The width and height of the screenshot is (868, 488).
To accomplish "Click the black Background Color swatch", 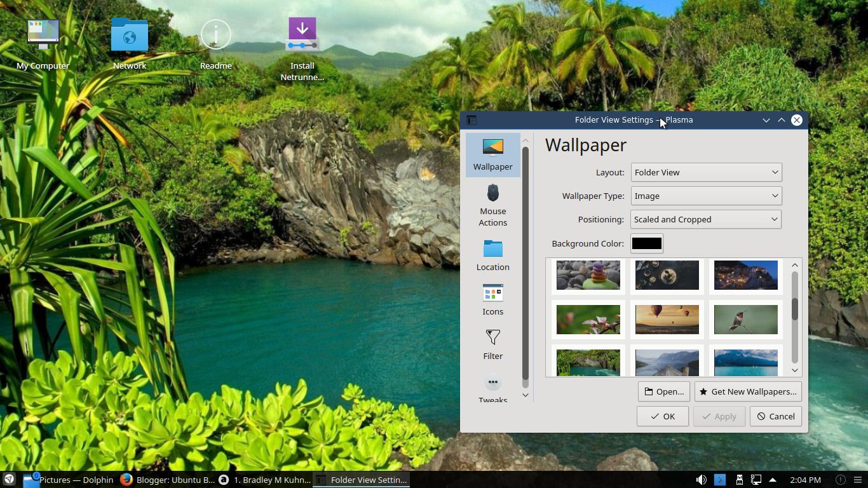I will [646, 243].
